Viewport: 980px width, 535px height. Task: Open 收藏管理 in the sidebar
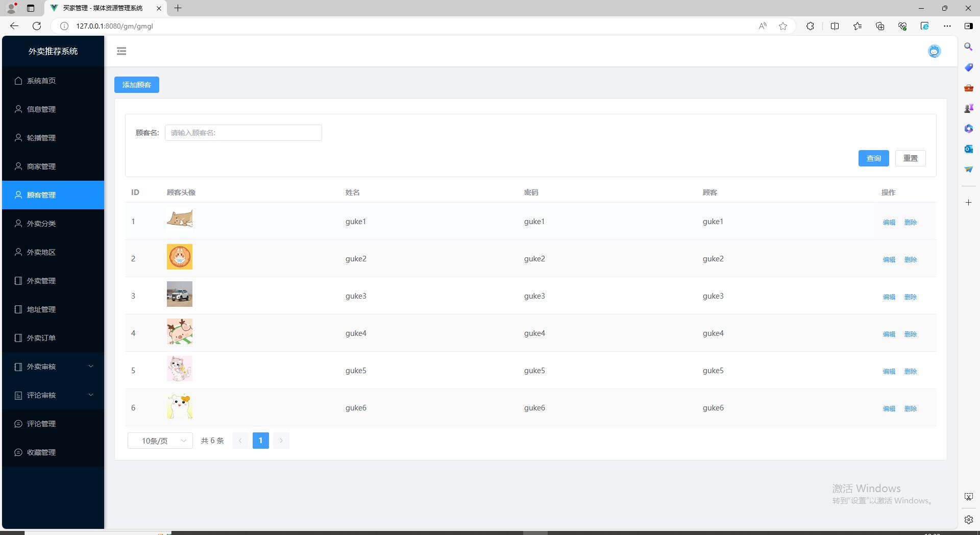pos(53,452)
